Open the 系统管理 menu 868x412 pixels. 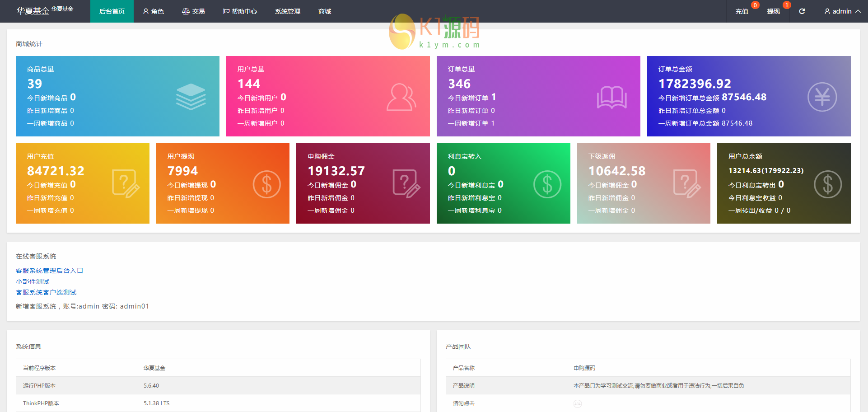pyautogui.click(x=288, y=11)
